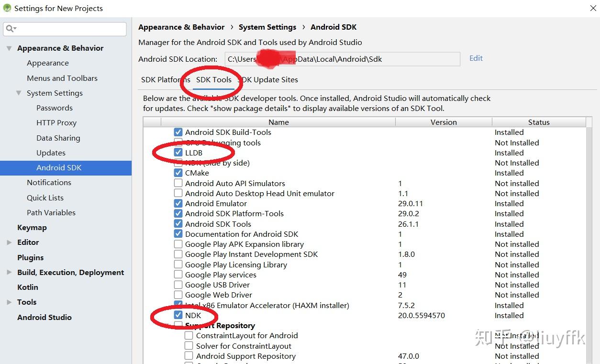Enable the Google USB Driver package
600x364 pixels.
178,285
